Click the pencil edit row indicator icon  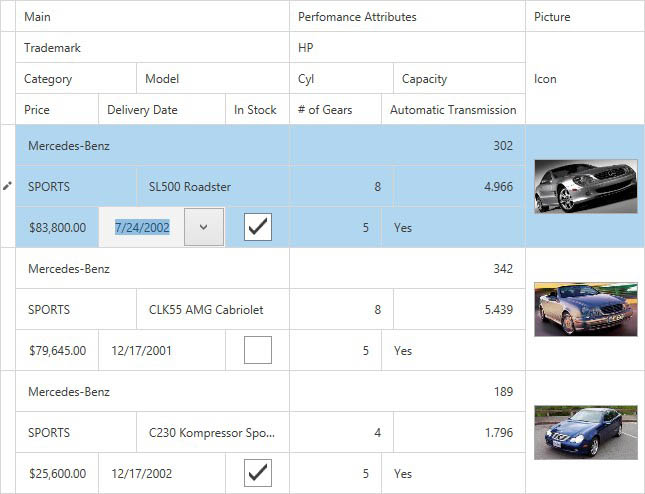pyautogui.click(x=8, y=186)
